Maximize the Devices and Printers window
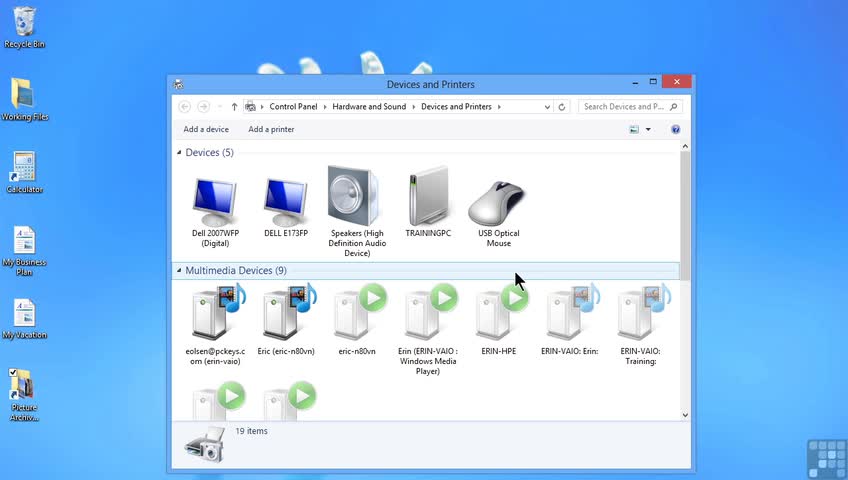The image size is (848, 480). point(653,82)
